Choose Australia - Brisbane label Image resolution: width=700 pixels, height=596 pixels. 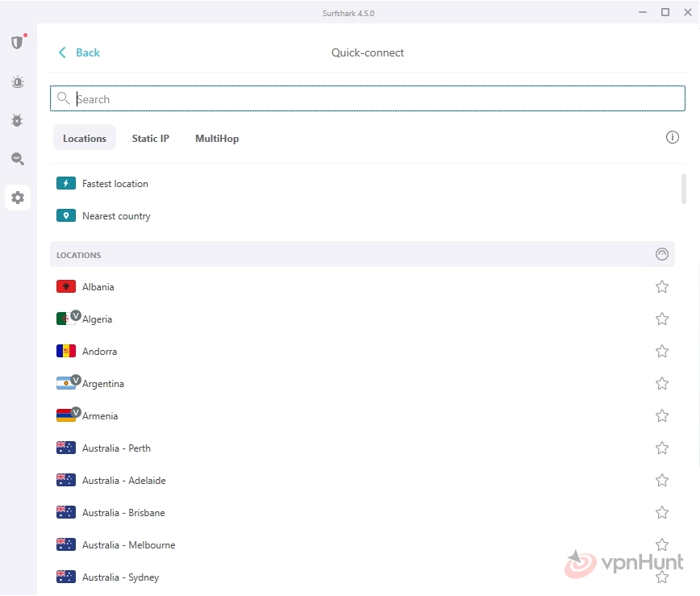click(x=123, y=512)
